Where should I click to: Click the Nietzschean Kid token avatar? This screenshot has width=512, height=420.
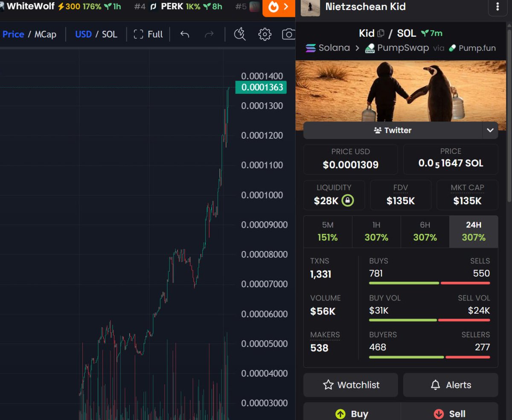[x=310, y=7]
